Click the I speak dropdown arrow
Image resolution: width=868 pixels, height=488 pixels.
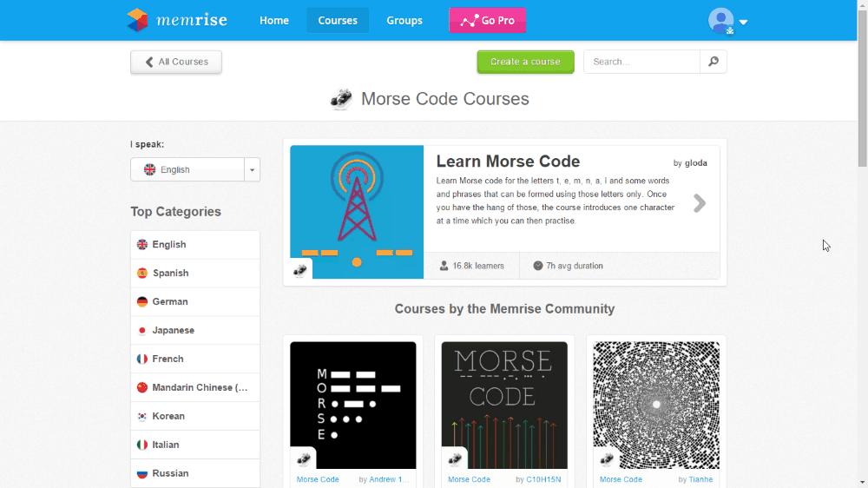[253, 169]
